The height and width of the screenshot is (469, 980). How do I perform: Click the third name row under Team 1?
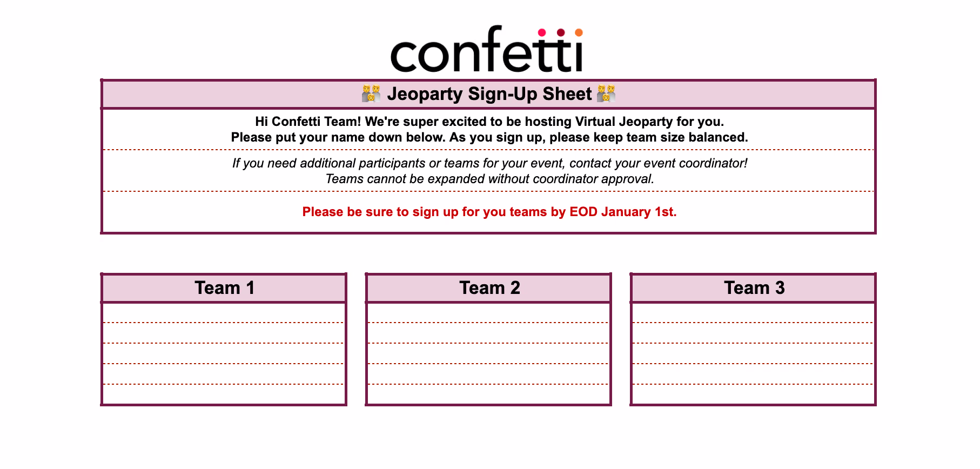click(x=224, y=353)
